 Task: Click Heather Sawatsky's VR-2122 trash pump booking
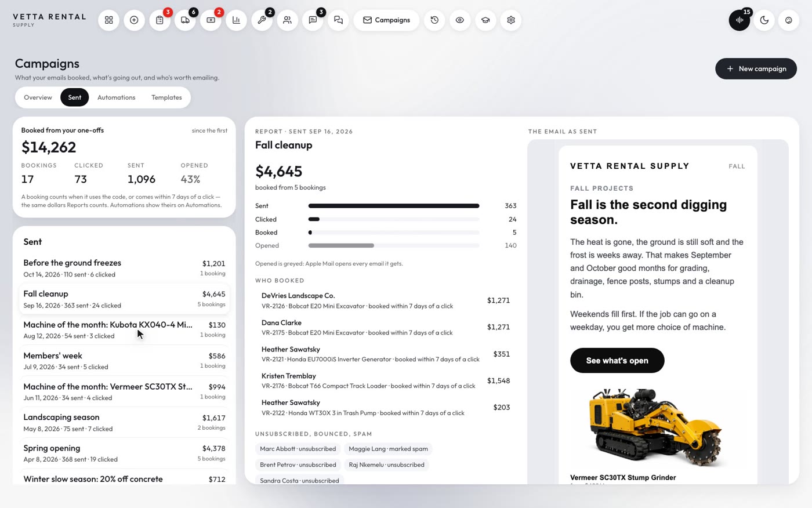click(x=386, y=407)
